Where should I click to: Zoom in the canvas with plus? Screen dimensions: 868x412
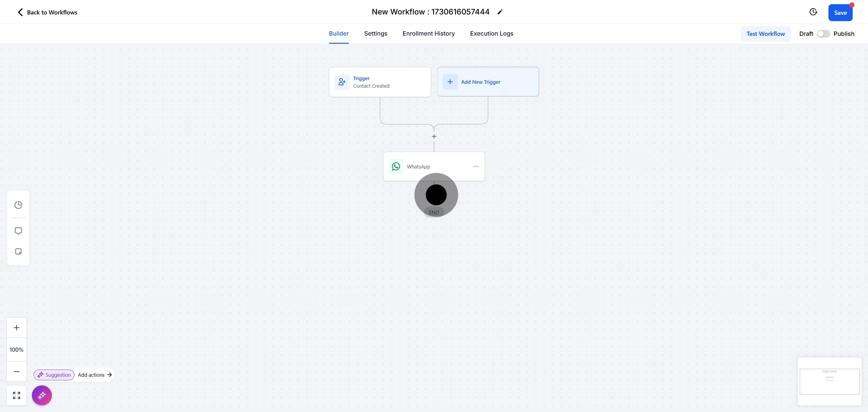coord(17,327)
